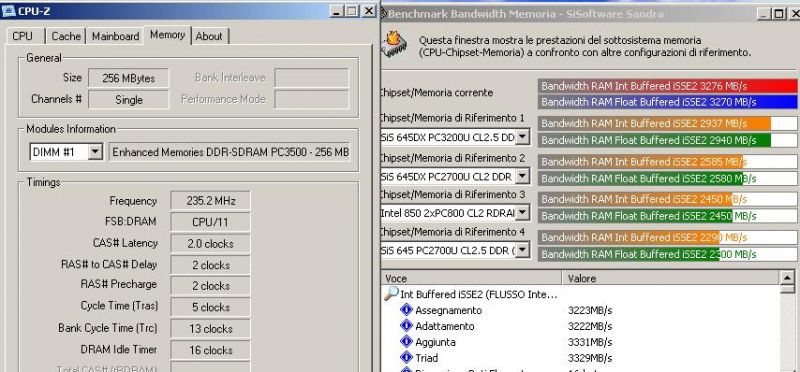Screen dimensions: 800x372
Task: Expand the SiS 645 PC2700U CL2.5 dropdown
Action: pyautogui.click(x=522, y=251)
